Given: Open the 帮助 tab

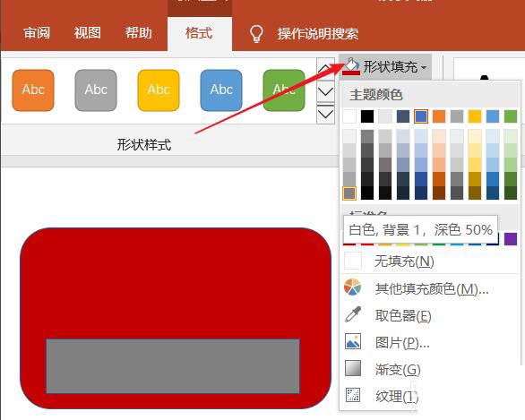Looking at the screenshot, I should [x=138, y=33].
